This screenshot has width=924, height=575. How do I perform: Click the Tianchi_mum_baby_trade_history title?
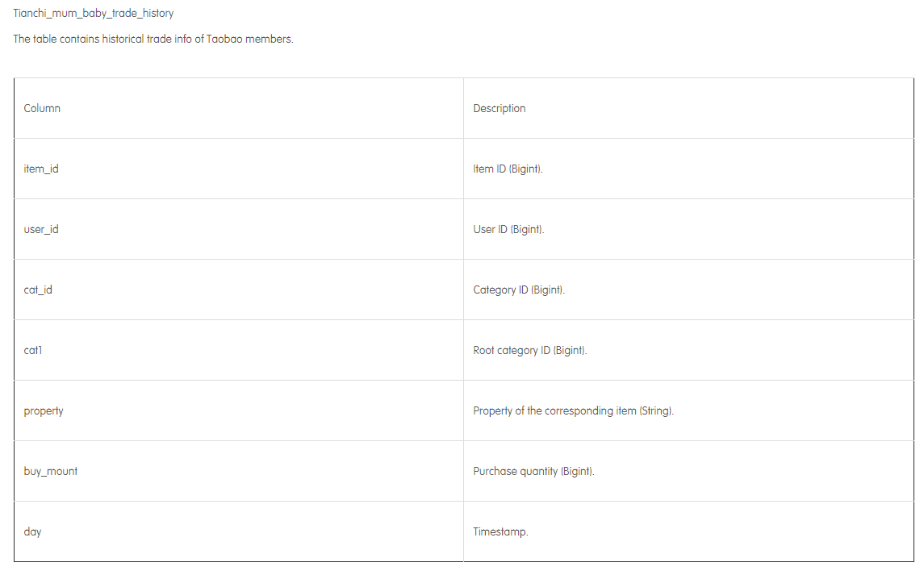tap(93, 13)
